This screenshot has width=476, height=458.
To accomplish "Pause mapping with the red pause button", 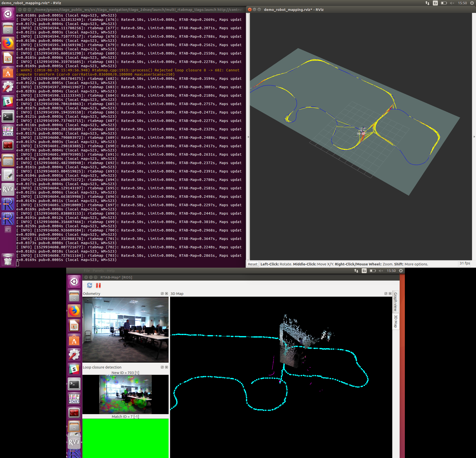I will click(x=98, y=285).
